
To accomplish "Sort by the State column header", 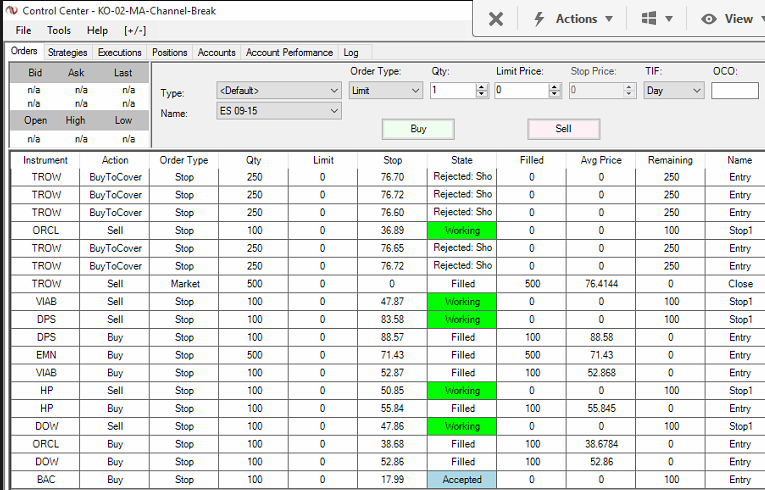I will (x=462, y=160).
